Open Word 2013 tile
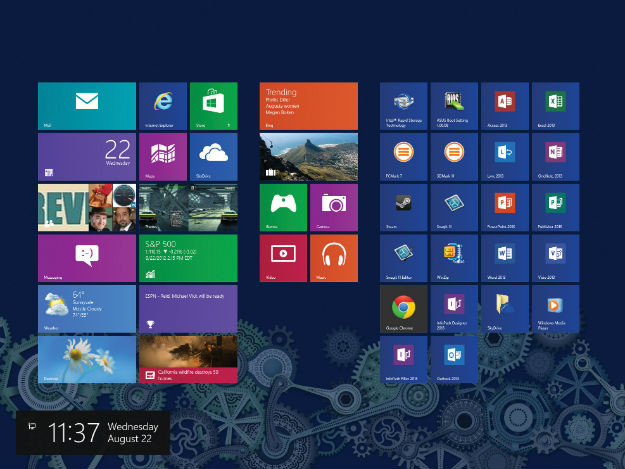The width and height of the screenshot is (625, 469). pyautogui.click(x=504, y=258)
